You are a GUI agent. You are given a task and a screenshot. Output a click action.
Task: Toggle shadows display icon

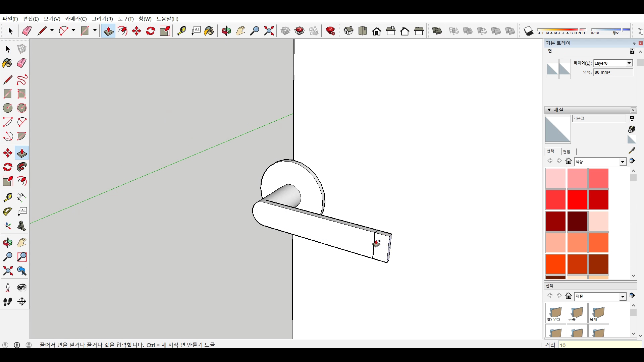tap(528, 31)
